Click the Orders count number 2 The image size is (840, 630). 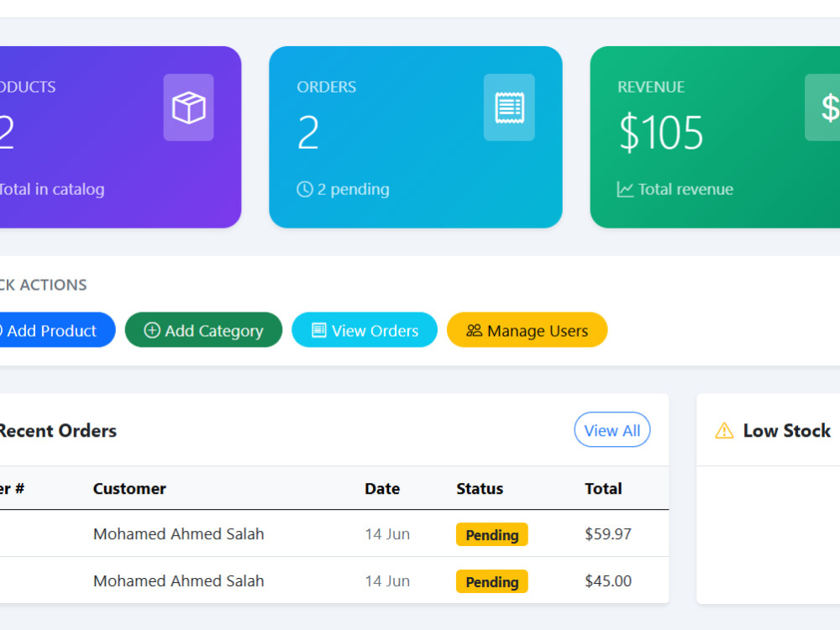(x=308, y=133)
